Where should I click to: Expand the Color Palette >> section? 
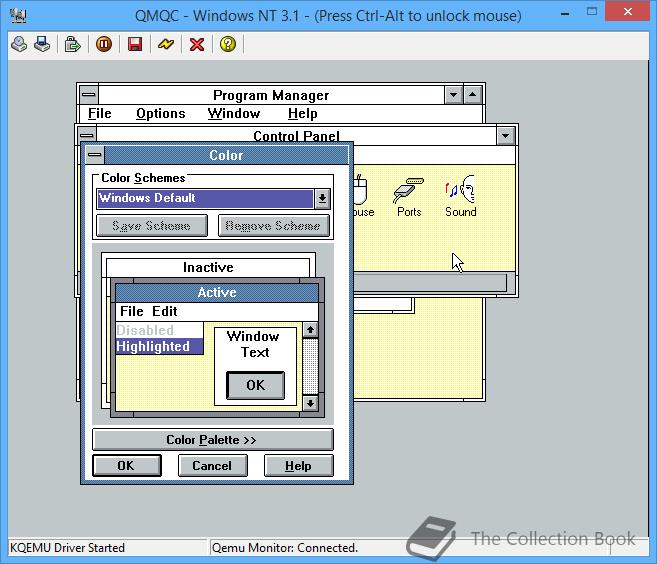click(x=212, y=440)
